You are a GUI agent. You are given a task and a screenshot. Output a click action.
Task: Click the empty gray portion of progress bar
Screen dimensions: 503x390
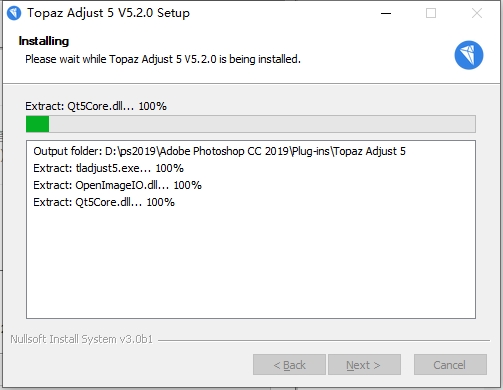[262, 124]
